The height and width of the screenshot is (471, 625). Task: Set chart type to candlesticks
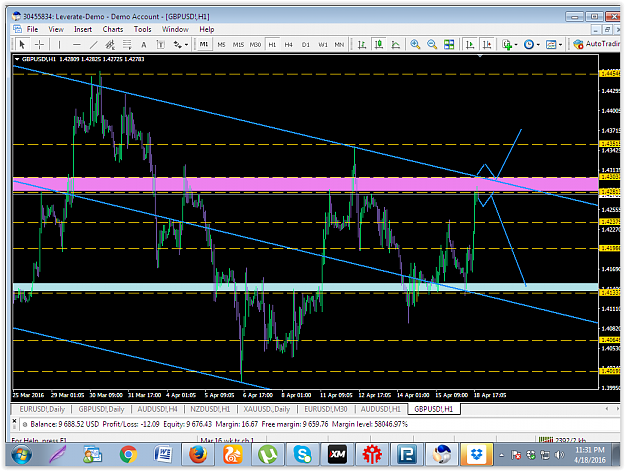point(379,45)
